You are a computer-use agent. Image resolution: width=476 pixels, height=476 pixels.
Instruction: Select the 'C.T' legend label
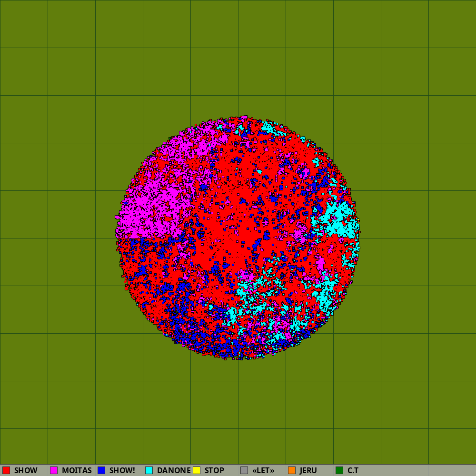point(353,471)
